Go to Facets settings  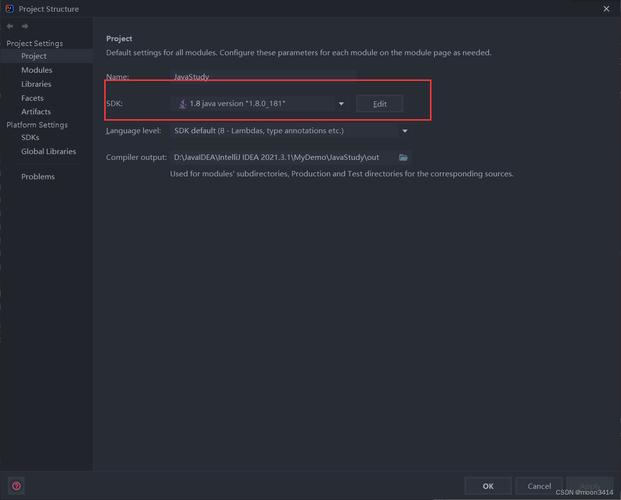pos(32,98)
